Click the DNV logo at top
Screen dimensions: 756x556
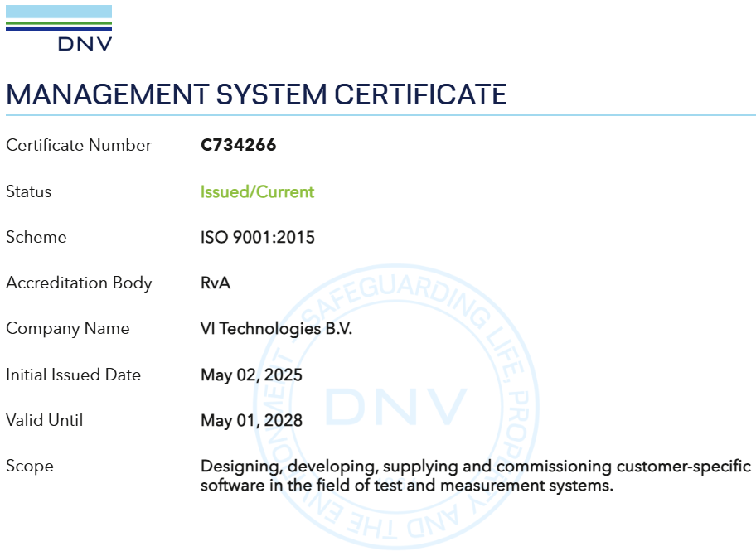[59, 28]
